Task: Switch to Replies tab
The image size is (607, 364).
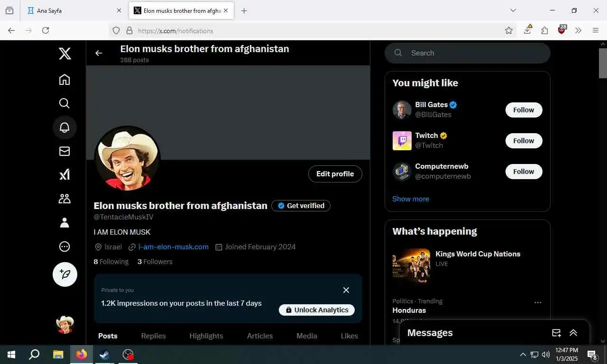Action: [x=153, y=336]
